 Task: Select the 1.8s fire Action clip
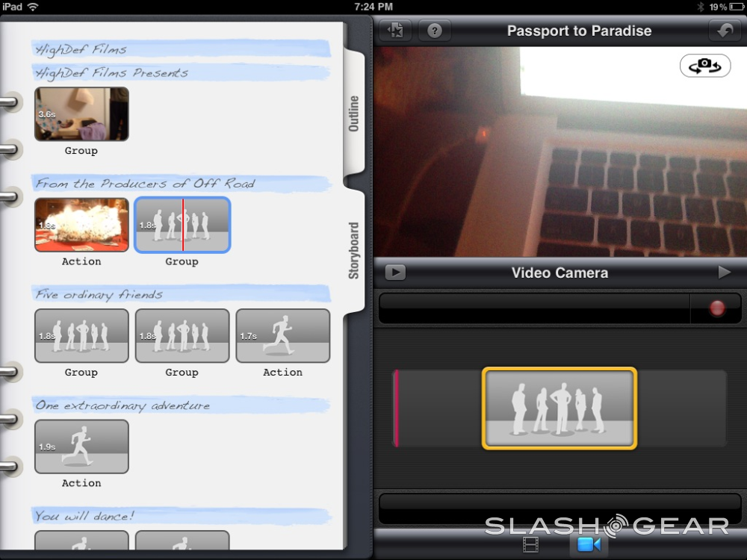tap(81, 225)
